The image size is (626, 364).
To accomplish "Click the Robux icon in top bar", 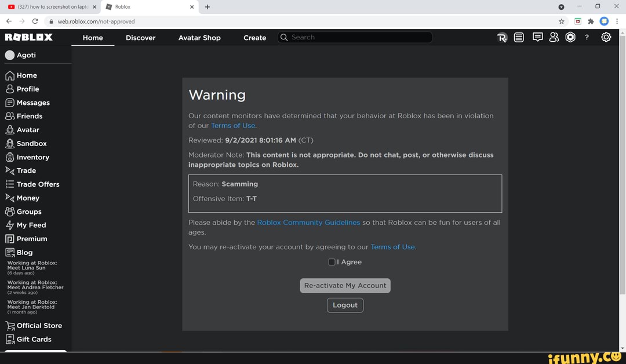I will click(x=502, y=38).
